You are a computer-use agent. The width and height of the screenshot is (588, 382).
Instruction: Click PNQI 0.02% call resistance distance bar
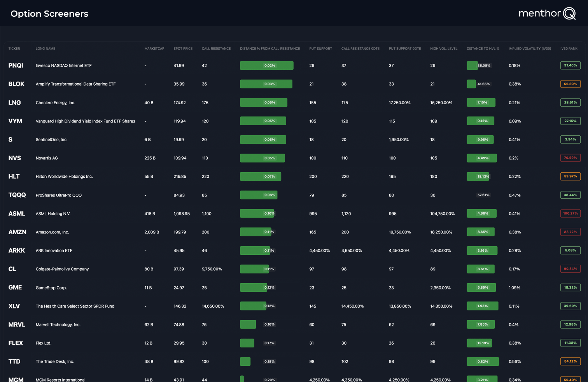point(267,65)
